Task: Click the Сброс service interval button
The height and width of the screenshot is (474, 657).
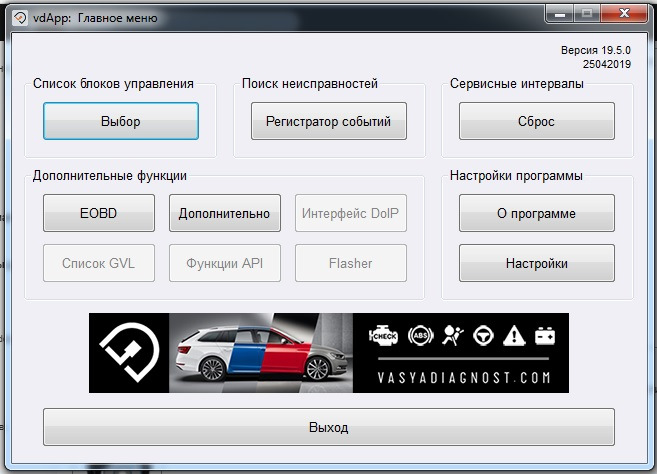Action: point(537,121)
